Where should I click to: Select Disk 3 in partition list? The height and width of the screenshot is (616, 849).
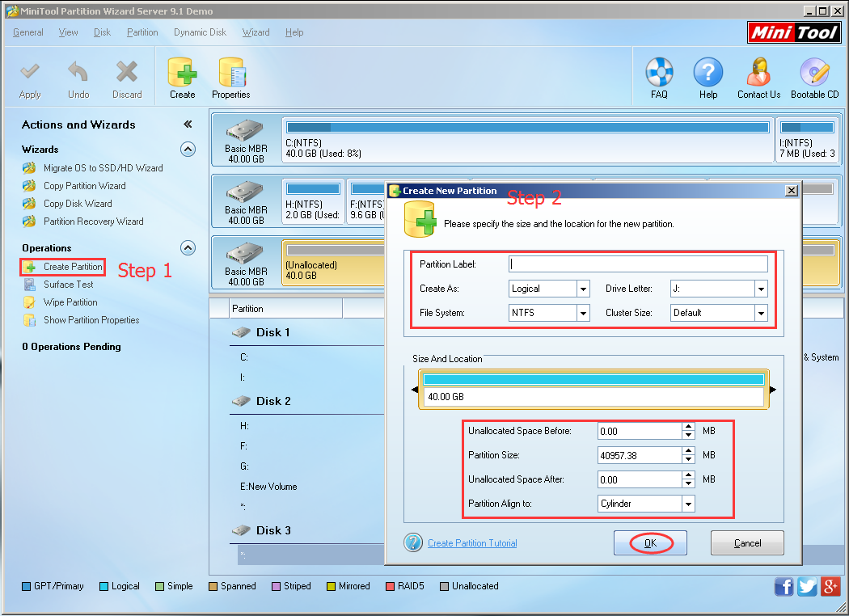(x=273, y=530)
